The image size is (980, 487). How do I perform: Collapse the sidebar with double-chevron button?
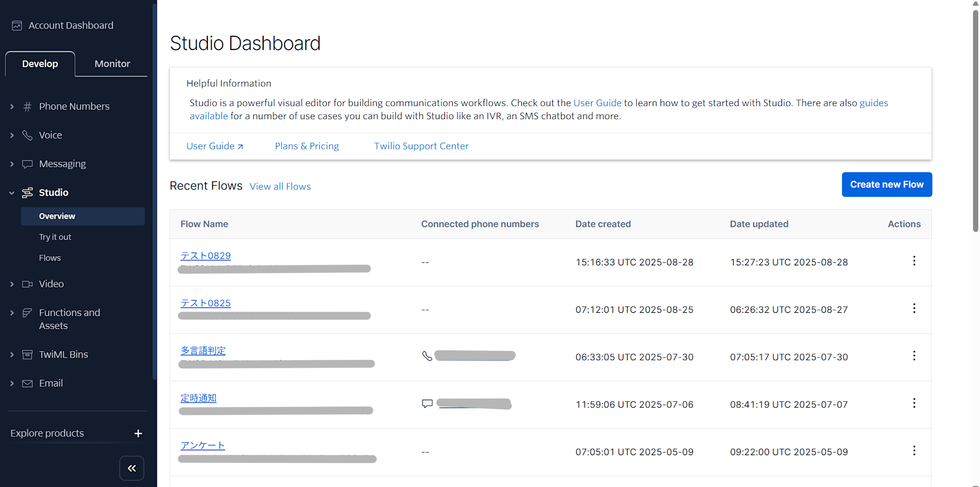pyautogui.click(x=132, y=468)
